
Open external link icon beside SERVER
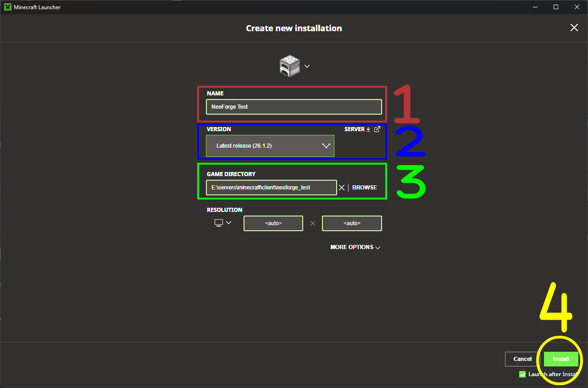tap(377, 129)
